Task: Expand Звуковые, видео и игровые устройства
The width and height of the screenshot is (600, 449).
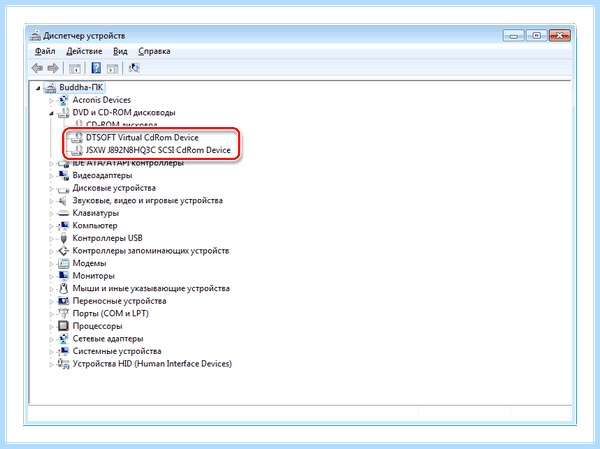Action: 51,201
